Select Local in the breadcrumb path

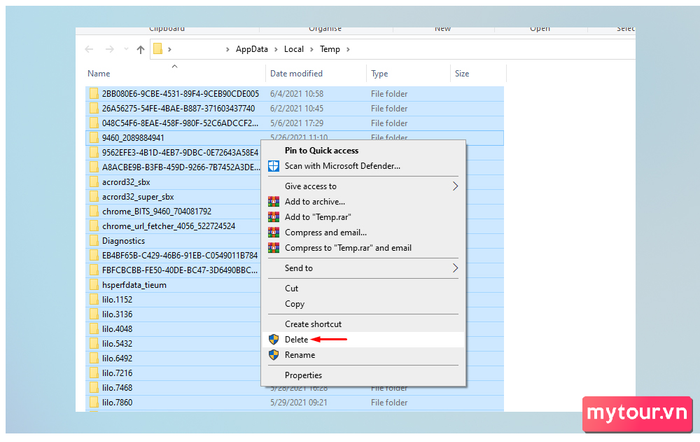tap(294, 49)
